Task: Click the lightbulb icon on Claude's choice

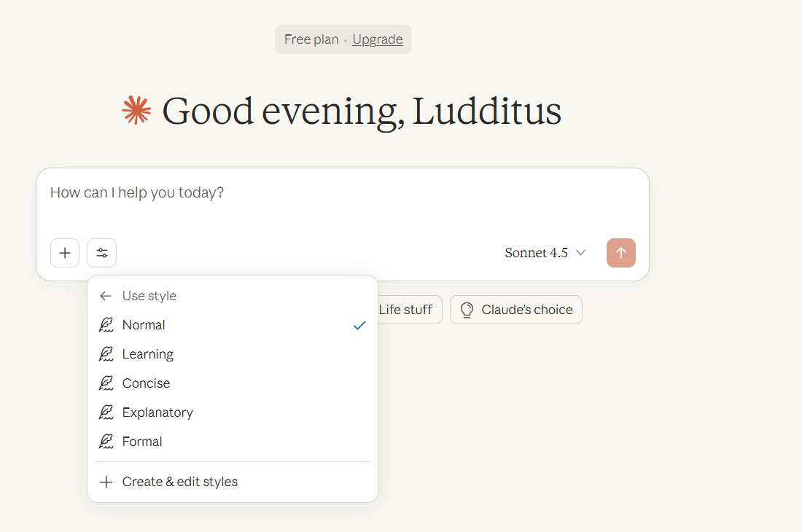Action: click(x=467, y=310)
